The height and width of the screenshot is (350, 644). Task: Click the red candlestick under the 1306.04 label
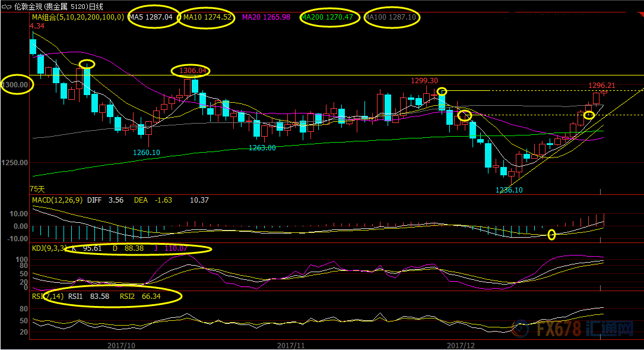tap(188, 87)
